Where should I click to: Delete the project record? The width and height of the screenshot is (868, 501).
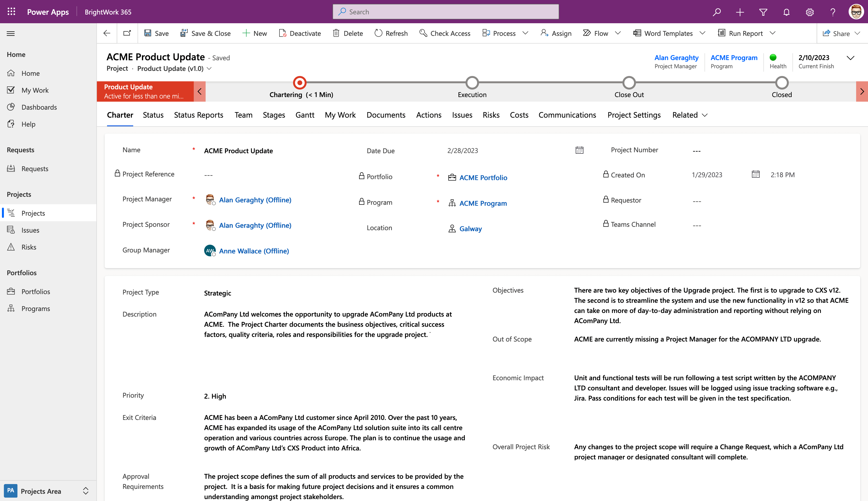coord(348,33)
